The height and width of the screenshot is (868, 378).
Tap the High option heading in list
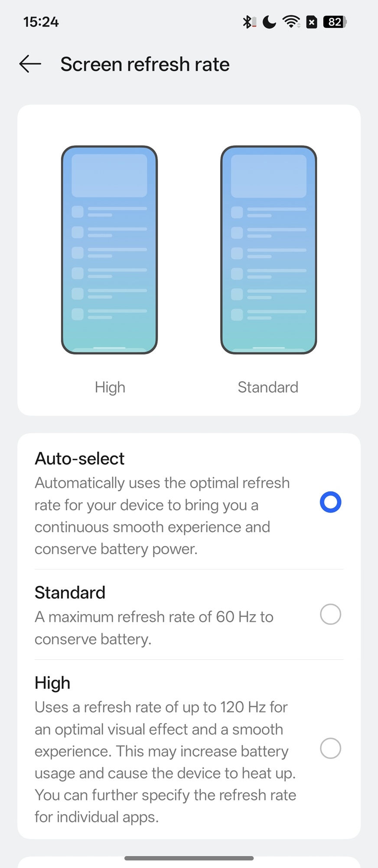coord(52,683)
